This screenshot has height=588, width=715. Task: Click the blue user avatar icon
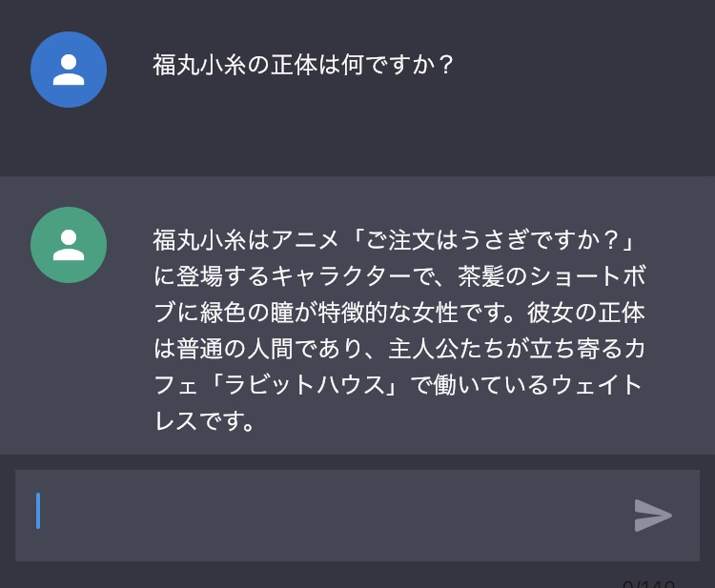[x=69, y=70]
